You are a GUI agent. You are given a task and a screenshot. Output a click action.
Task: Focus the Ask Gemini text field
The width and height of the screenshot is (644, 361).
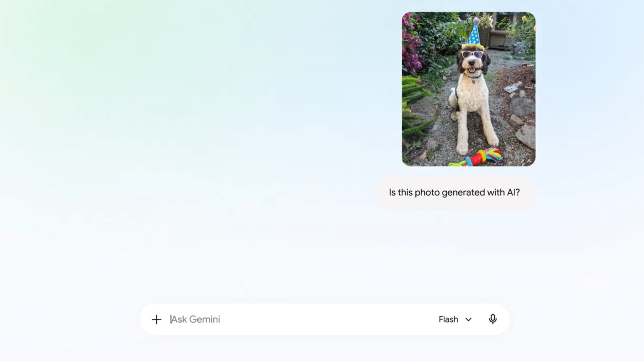click(x=298, y=319)
